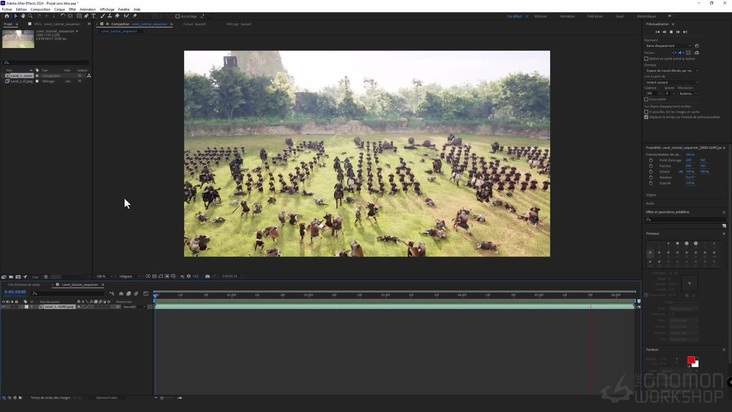Click the snapshot camera icon in viewer
732x412 pixels.
pos(207,276)
